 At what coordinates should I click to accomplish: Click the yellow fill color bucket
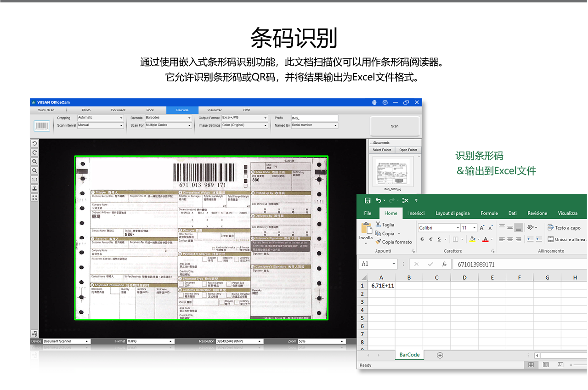pyautogui.click(x=472, y=239)
